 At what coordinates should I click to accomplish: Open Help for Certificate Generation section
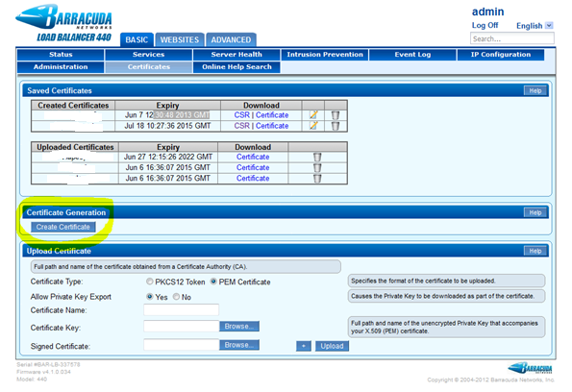(x=535, y=212)
